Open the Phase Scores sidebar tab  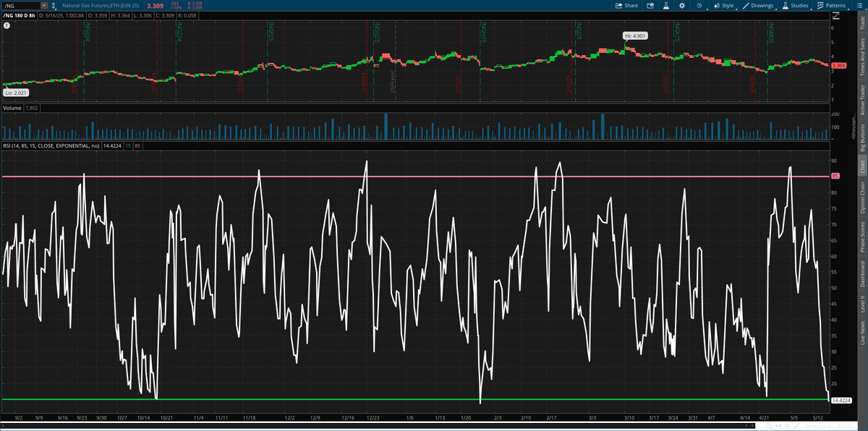point(861,237)
